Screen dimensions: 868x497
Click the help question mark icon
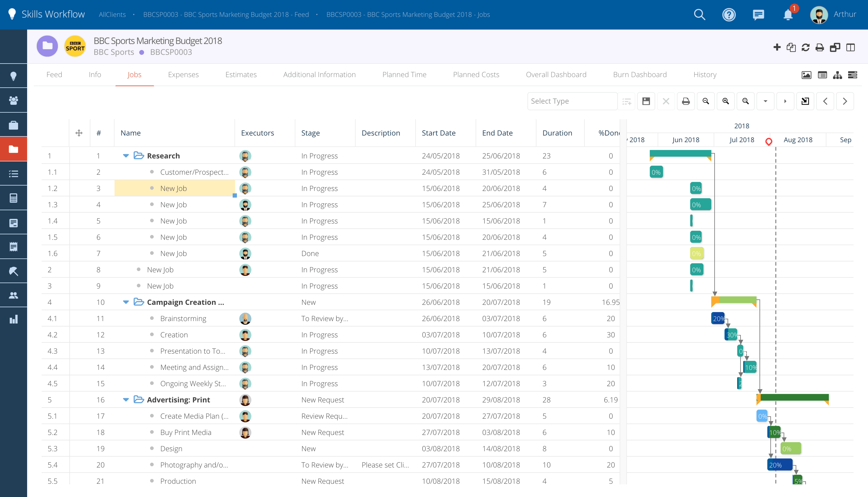click(728, 15)
